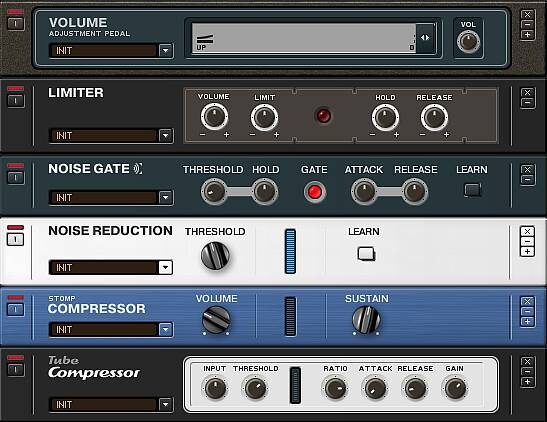Click the Limiter RELEASE knob
The image size is (547, 422).
click(x=434, y=117)
